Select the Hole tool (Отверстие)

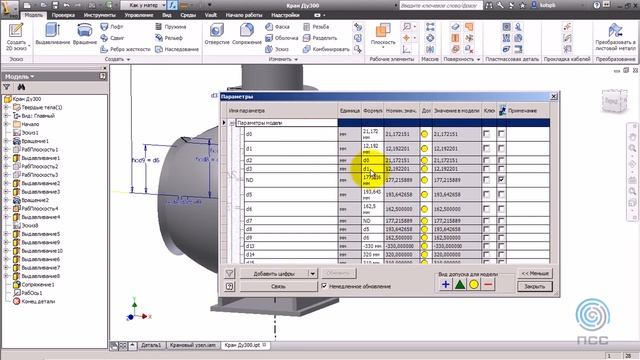[217, 34]
